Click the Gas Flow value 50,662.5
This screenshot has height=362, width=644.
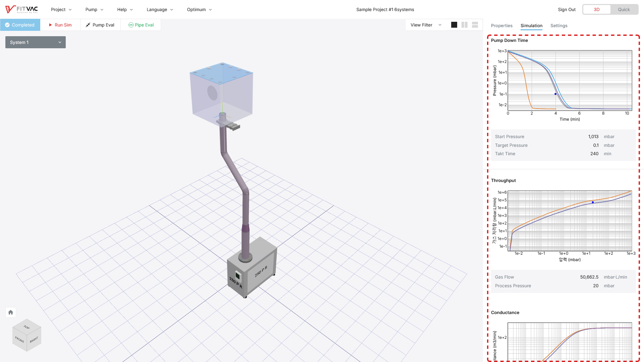(x=589, y=277)
